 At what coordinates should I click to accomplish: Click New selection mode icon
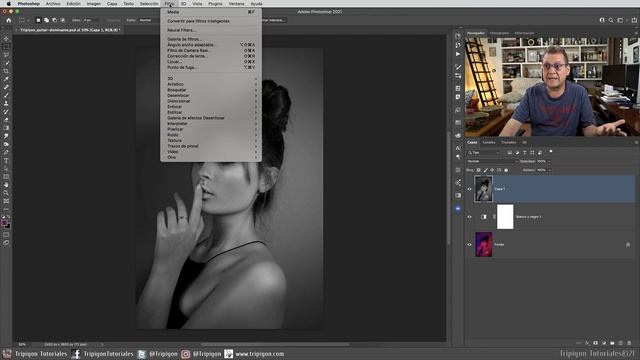pyautogui.click(x=38, y=20)
